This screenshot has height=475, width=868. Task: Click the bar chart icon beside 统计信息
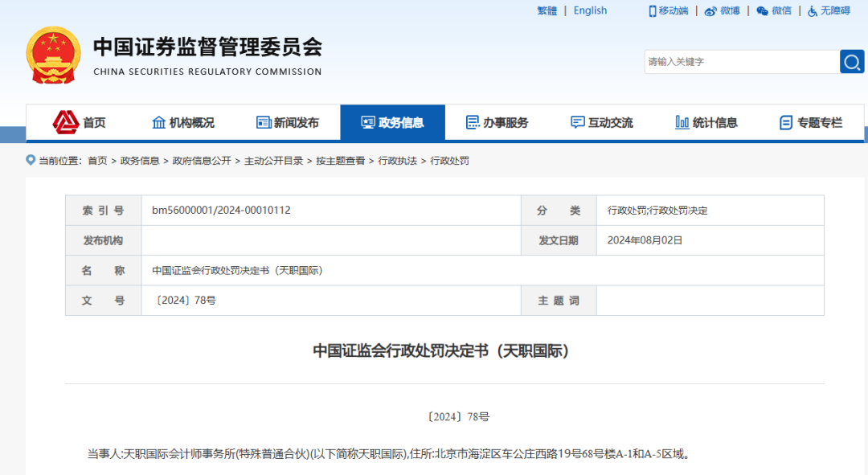682,122
